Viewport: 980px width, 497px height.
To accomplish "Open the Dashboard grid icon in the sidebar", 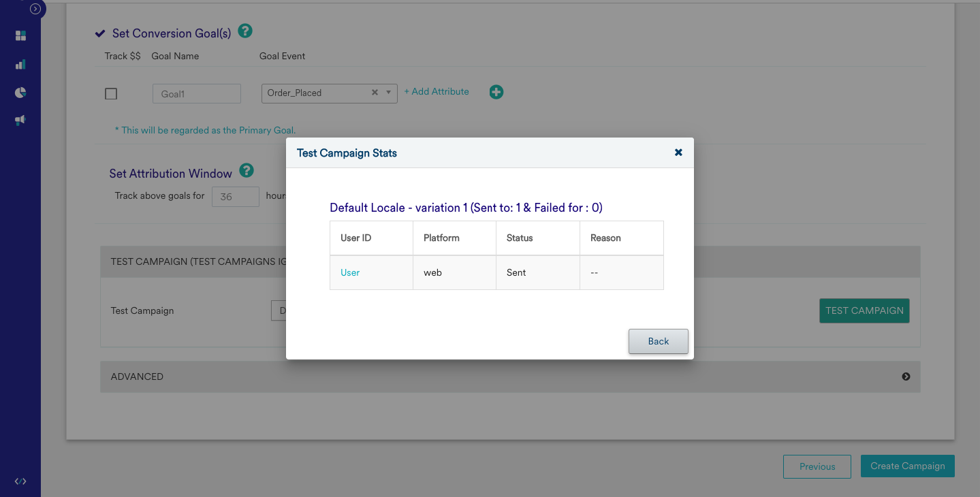I will [20, 35].
